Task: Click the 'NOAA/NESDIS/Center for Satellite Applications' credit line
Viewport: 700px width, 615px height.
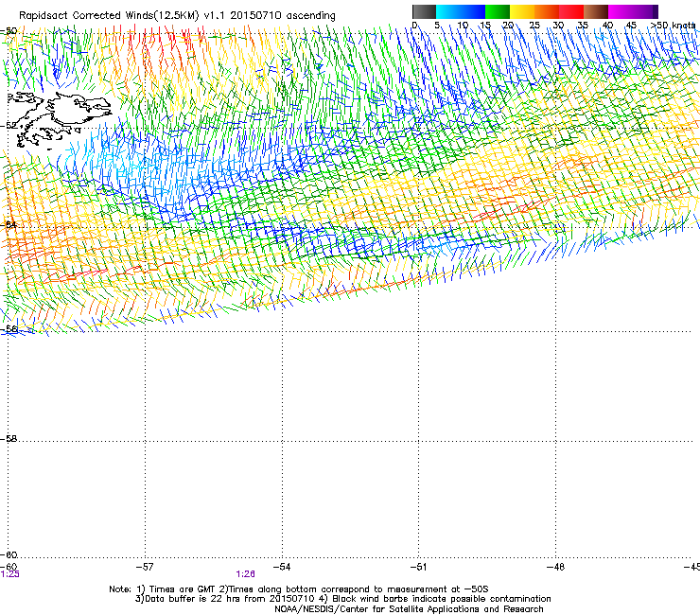Action: (x=409, y=609)
